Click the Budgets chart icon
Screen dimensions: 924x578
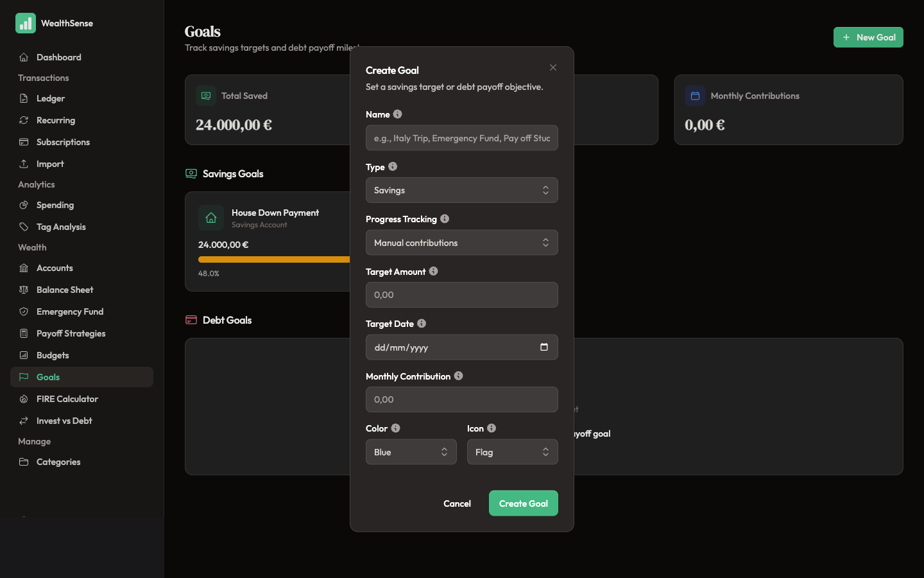(24, 355)
